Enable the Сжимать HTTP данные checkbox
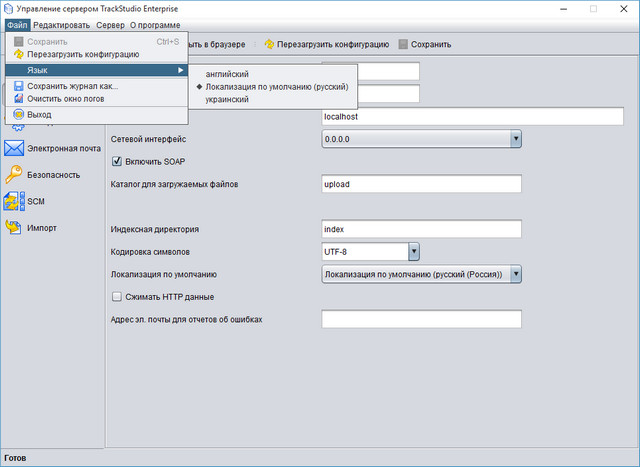The width and height of the screenshot is (640, 467). (x=117, y=297)
